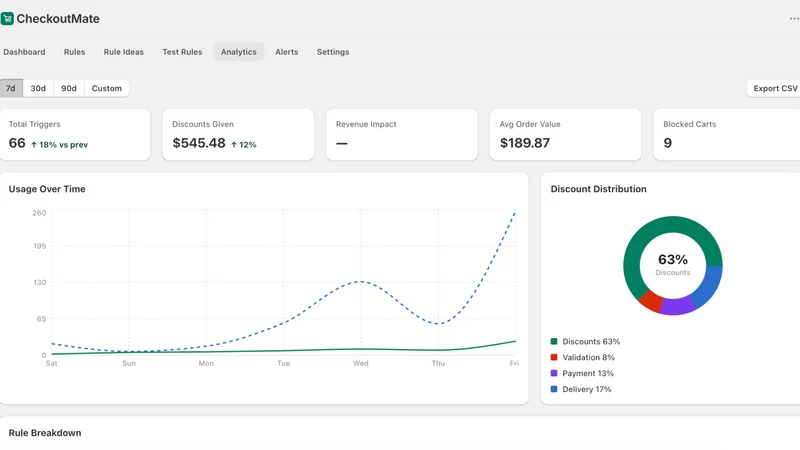800x450 pixels.
Task: Click the Blocked Carts value 9
Action: click(667, 143)
